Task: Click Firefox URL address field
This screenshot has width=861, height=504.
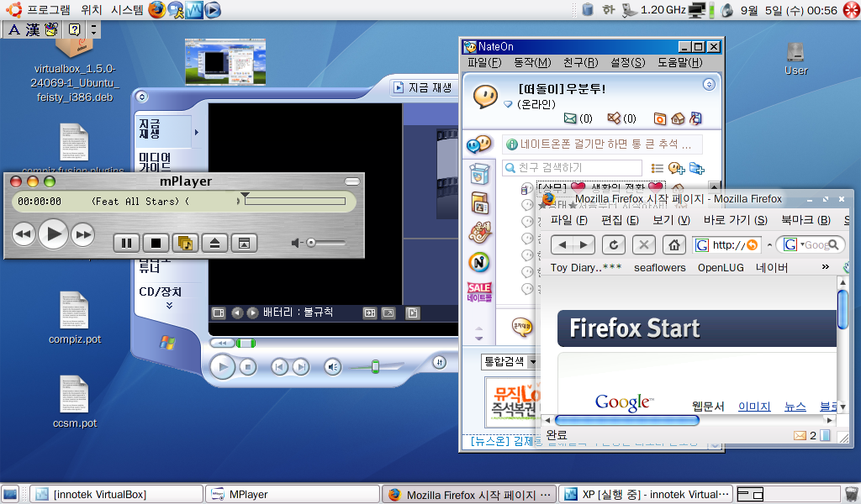Action: [728, 244]
